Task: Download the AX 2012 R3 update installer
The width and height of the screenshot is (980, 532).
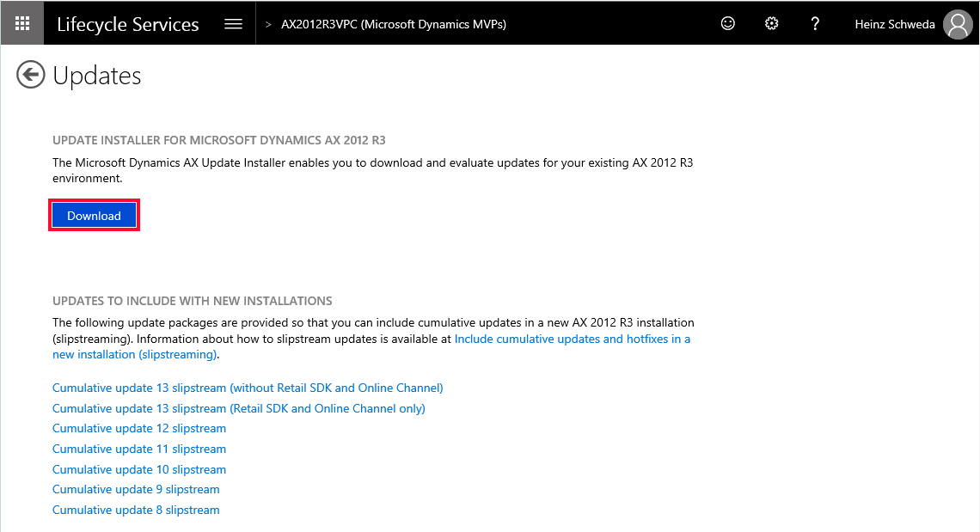Action: tap(94, 216)
